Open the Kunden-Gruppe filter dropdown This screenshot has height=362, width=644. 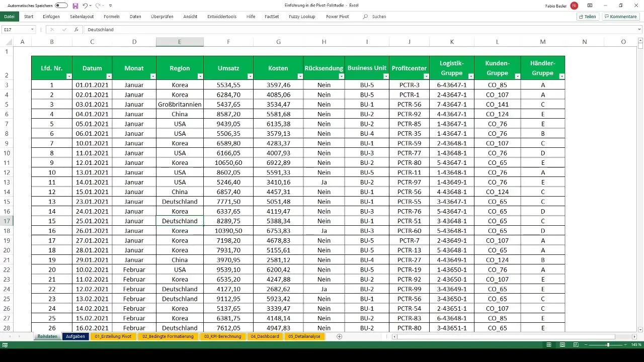pos(518,76)
